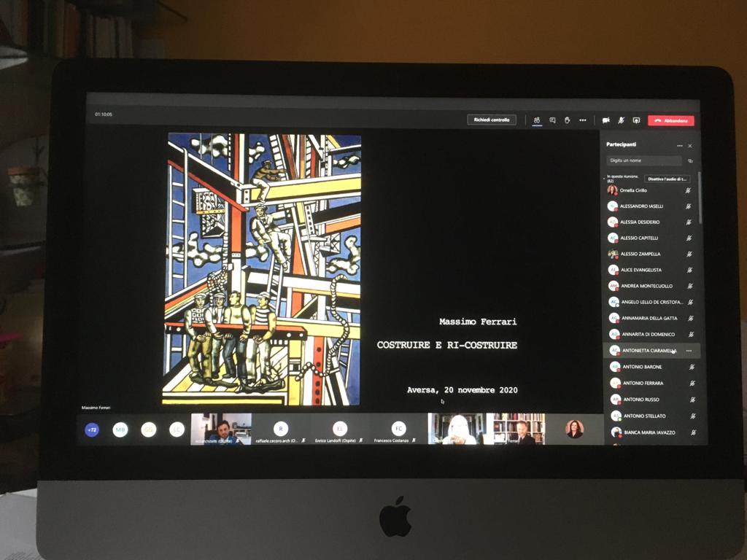Open the meeting chat icon
This screenshot has width=747, height=560.
click(552, 120)
